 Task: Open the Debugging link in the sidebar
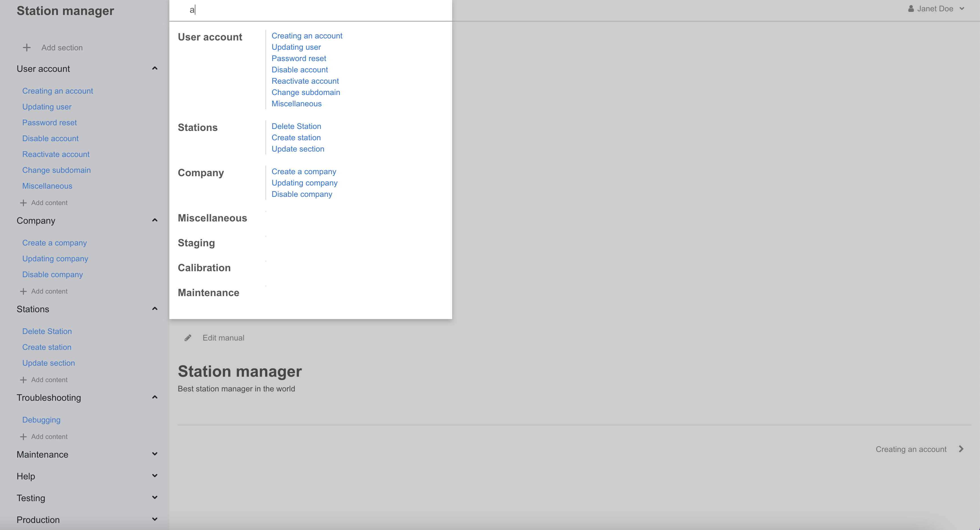pos(41,420)
